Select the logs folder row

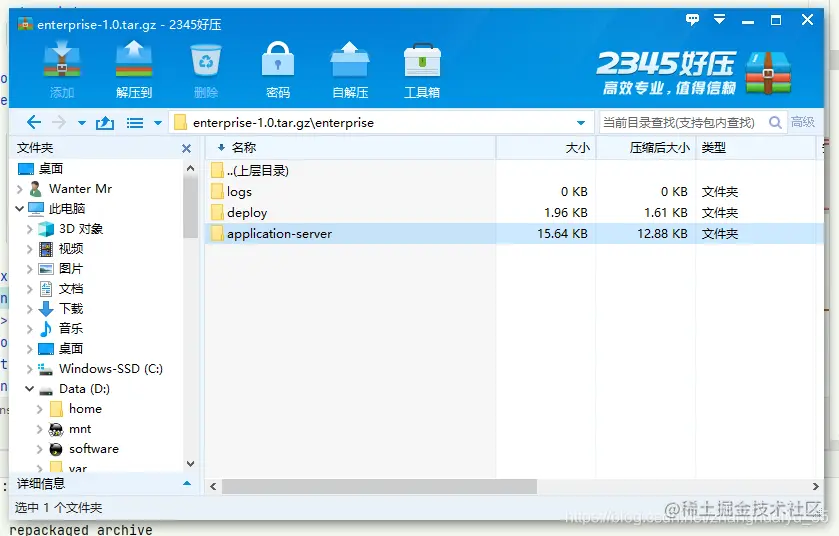pyautogui.click(x=514, y=192)
